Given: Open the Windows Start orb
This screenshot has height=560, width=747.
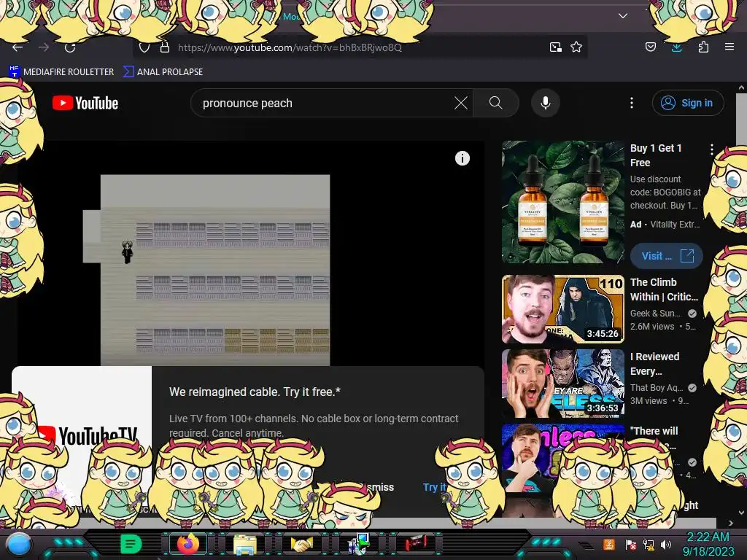Looking at the screenshot, I should 19,545.
